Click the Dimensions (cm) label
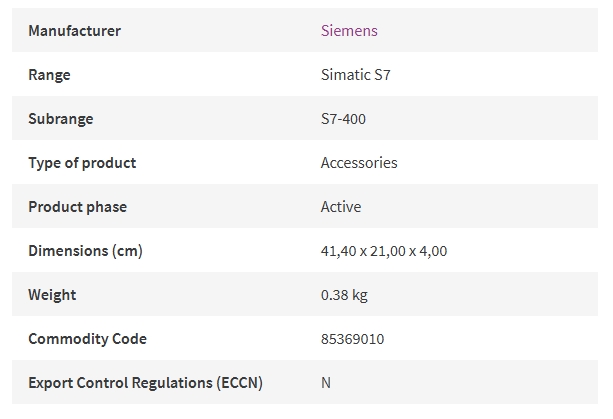The image size is (613, 419). [85, 251]
